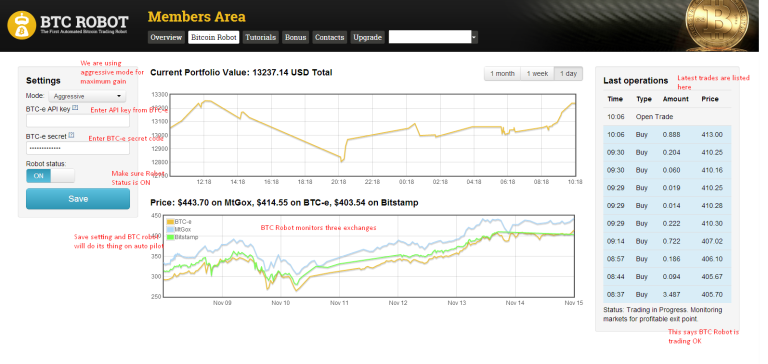This screenshot has height=364, width=768.
Task: Click the Save button
Action: click(x=78, y=199)
